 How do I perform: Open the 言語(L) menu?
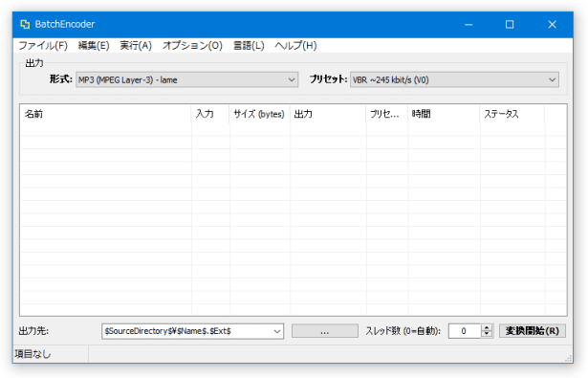click(x=249, y=46)
